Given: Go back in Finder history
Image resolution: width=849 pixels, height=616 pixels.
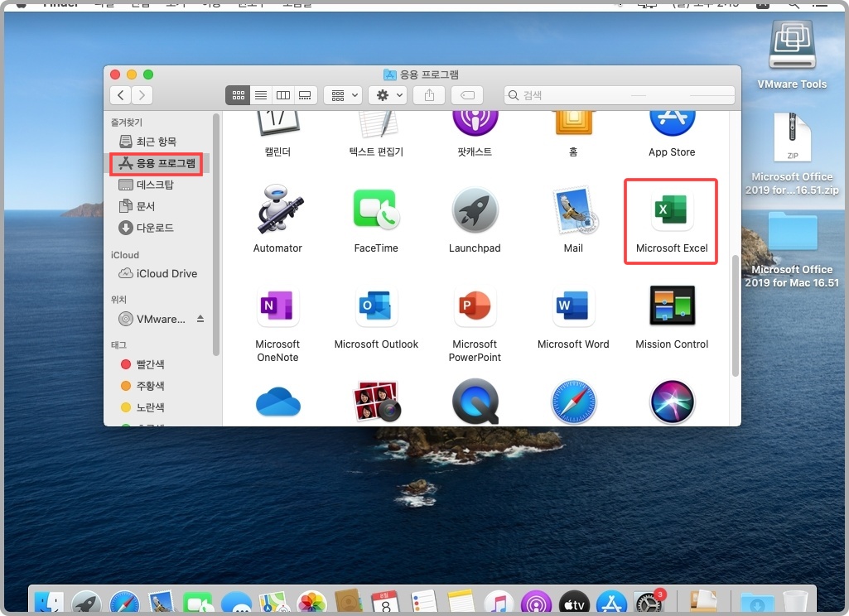Looking at the screenshot, I should click(x=121, y=95).
